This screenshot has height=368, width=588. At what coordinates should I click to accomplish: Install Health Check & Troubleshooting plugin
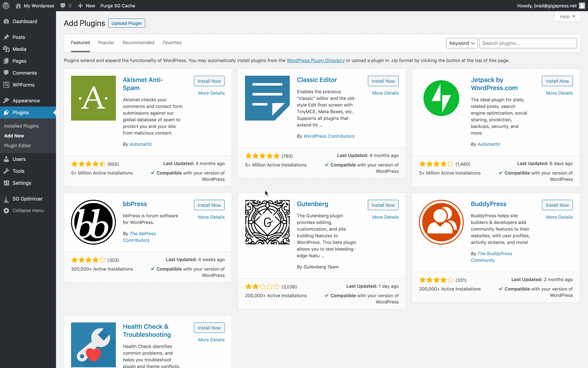209,328
